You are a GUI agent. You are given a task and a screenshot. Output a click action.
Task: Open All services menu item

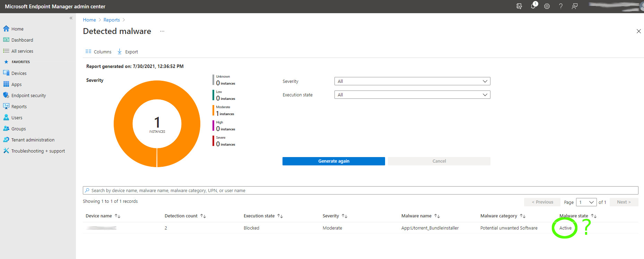click(22, 51)
